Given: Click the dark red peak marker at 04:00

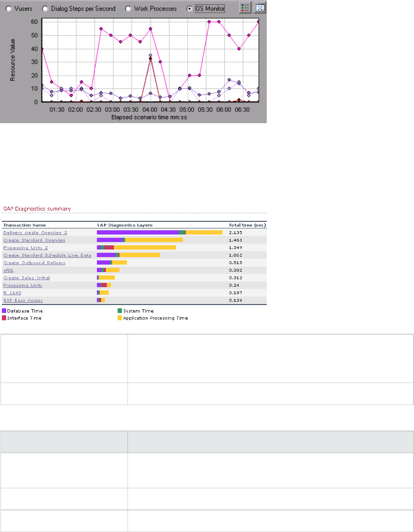Looking at the screenshot, I should point(150,59).
